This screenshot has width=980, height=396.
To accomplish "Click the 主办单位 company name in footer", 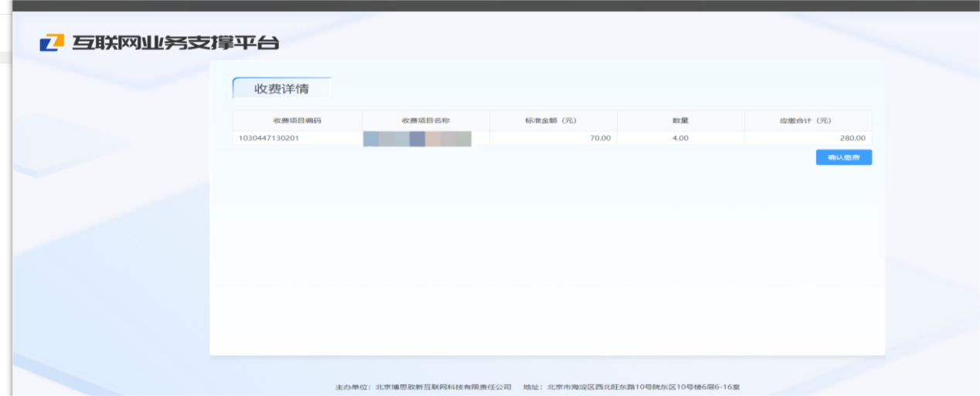I will click(x=443, y=387).
